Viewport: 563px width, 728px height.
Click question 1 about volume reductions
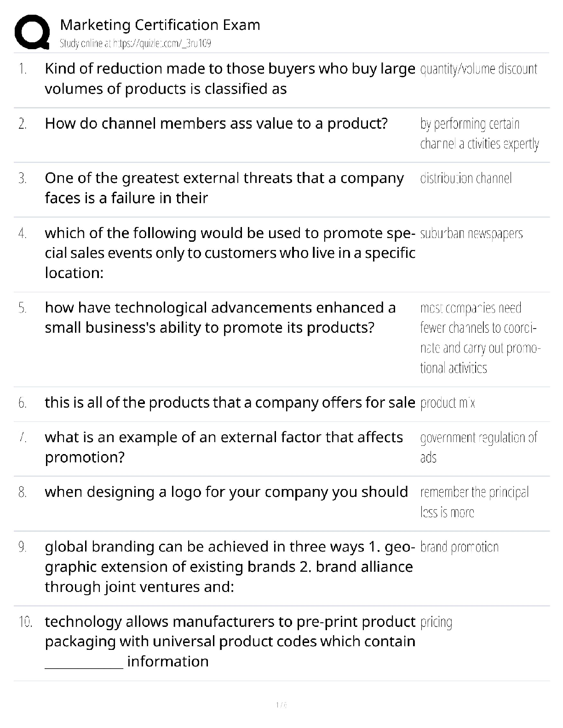click(230, 79)
